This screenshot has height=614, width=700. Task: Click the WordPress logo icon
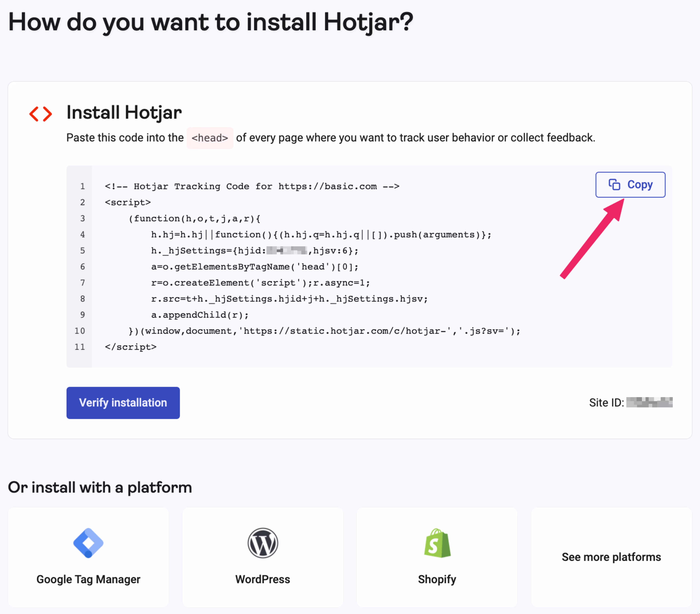pos(263,543)
